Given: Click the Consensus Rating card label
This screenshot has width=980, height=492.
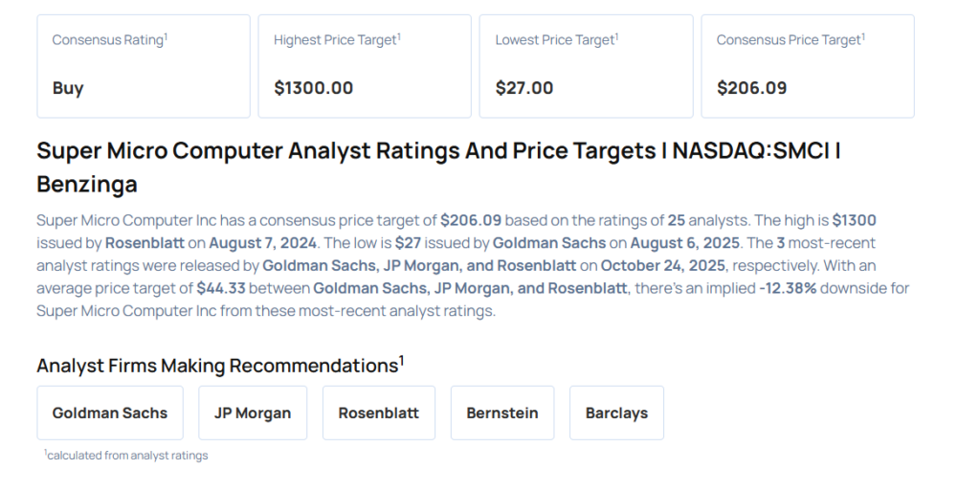Looking at the screenshot, I should (x=109, y=40).
